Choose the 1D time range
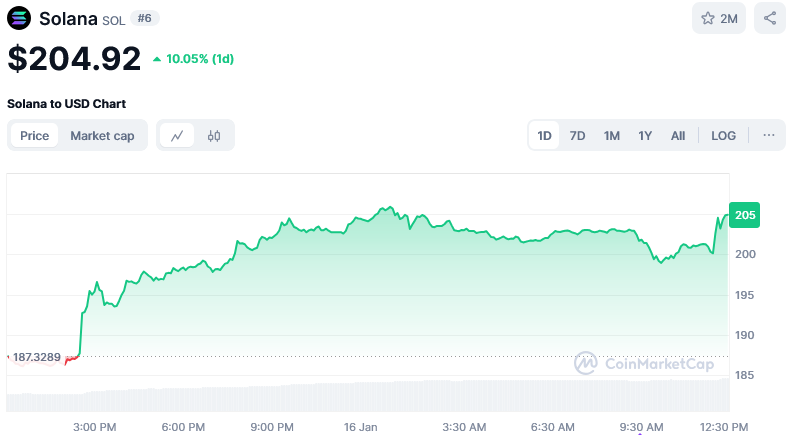This screenshot has width=802, height=435. click(544, 136)
